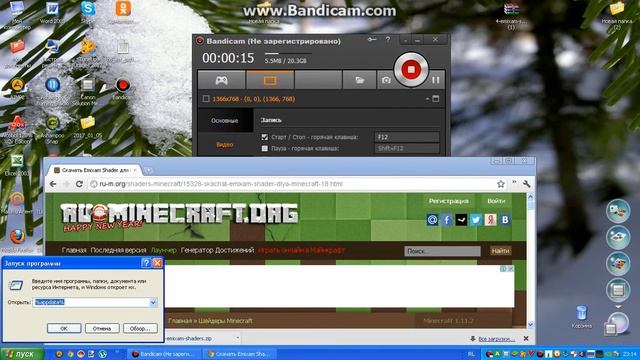Open the Генератор Достижений menu item
The height and width of the screenshot is (360, 640).
point(218,250)
